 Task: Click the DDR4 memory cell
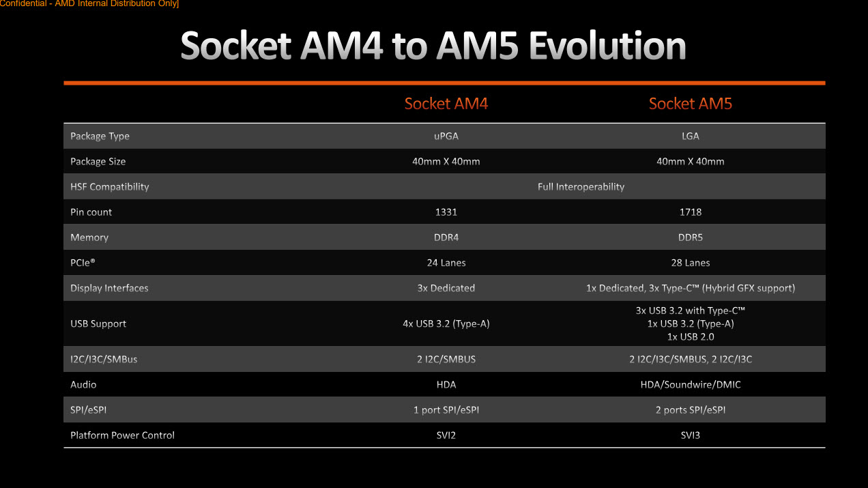(446, 238)
